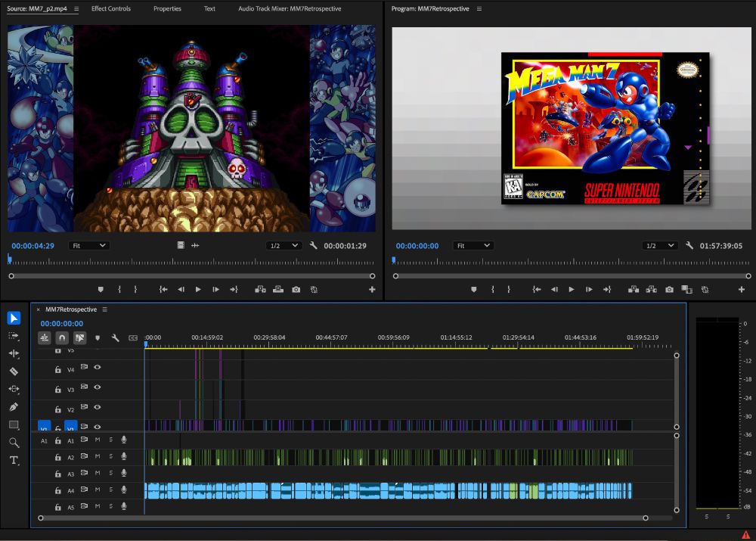
Task: Toggle Linked Selection in timeline
Action: pyautogui.click(x=80, y=337)
